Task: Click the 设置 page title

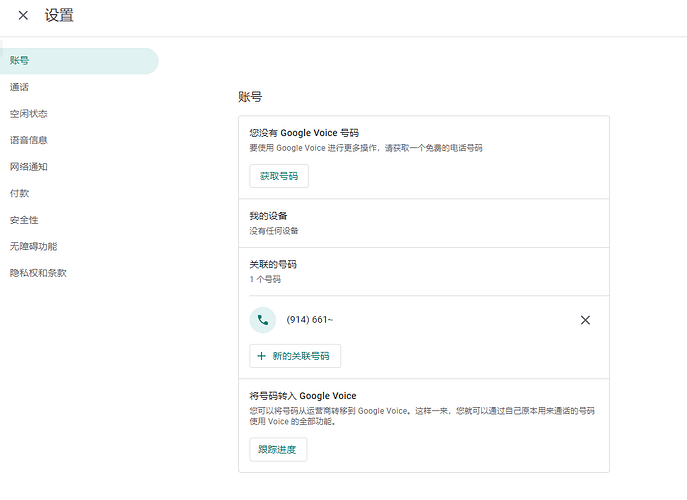Action: [x=59, y=15]
